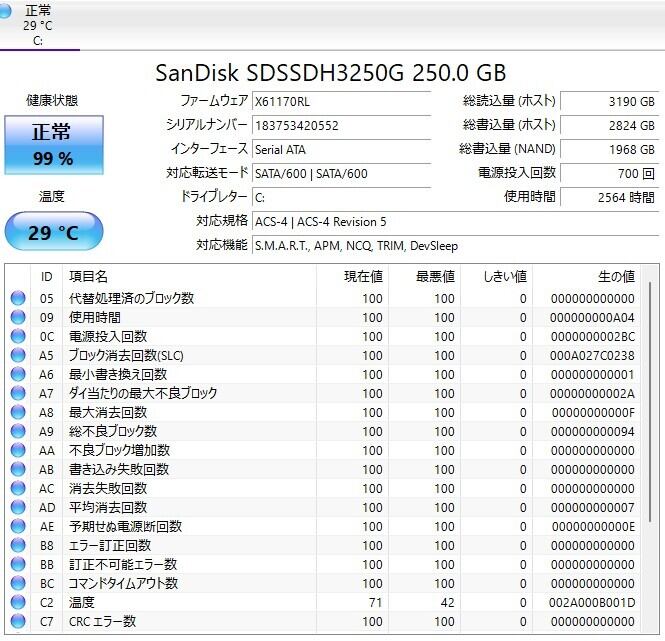Click the 現在値 column header

coord(363,276)
